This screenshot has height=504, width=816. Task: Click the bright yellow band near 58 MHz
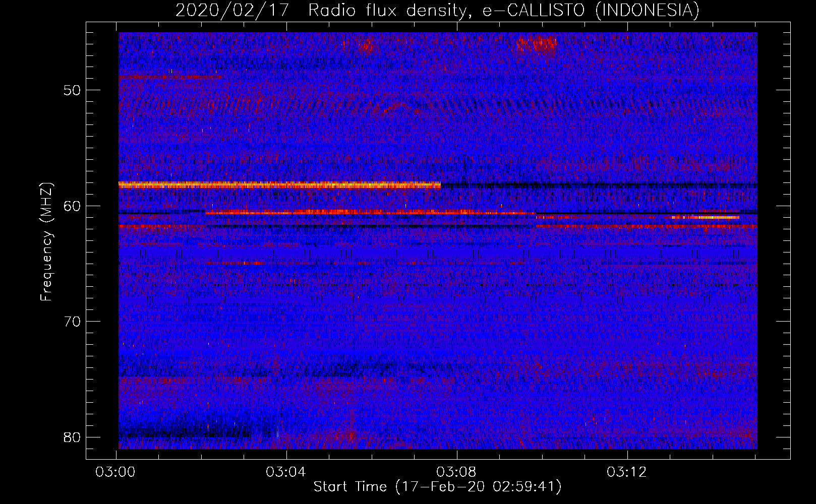279,185
